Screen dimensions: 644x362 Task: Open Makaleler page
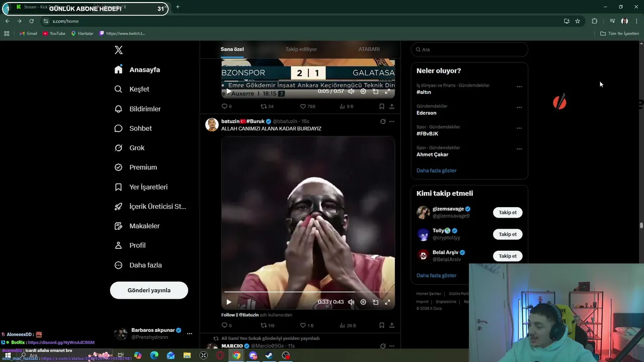click(137, 226)
